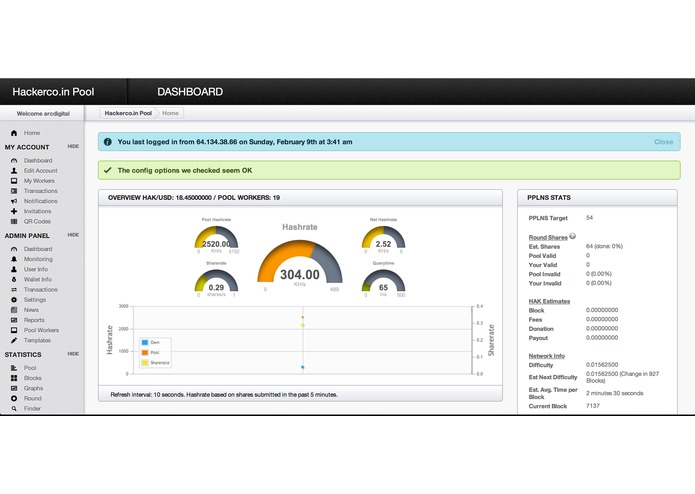Click the Admin Transactions arrows icon

(14, 290)
